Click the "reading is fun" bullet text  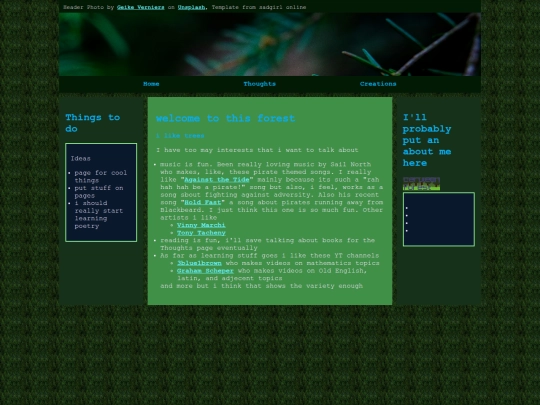coord(267,244)
